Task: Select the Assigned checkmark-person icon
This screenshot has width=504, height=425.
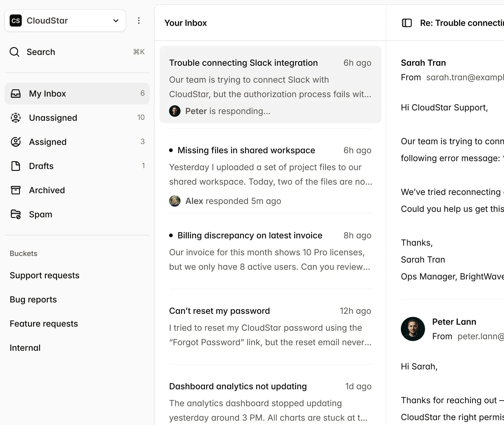Action: coord(16,142)
